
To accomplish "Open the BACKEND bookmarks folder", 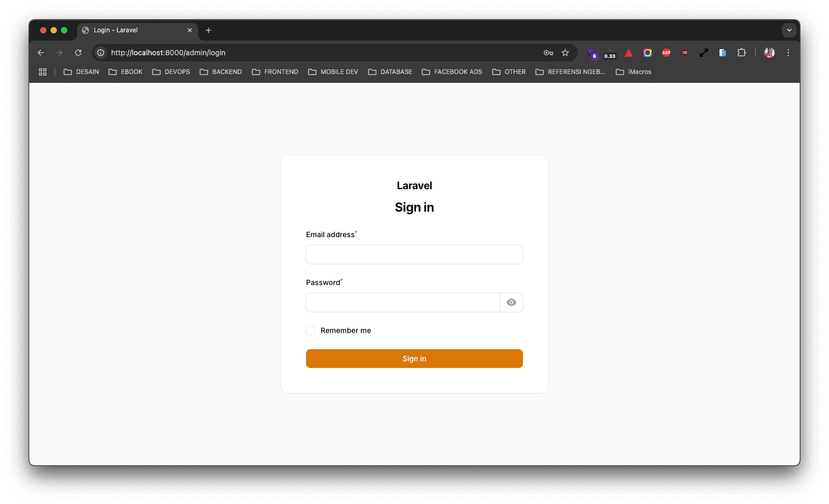I will pos(221,72).
